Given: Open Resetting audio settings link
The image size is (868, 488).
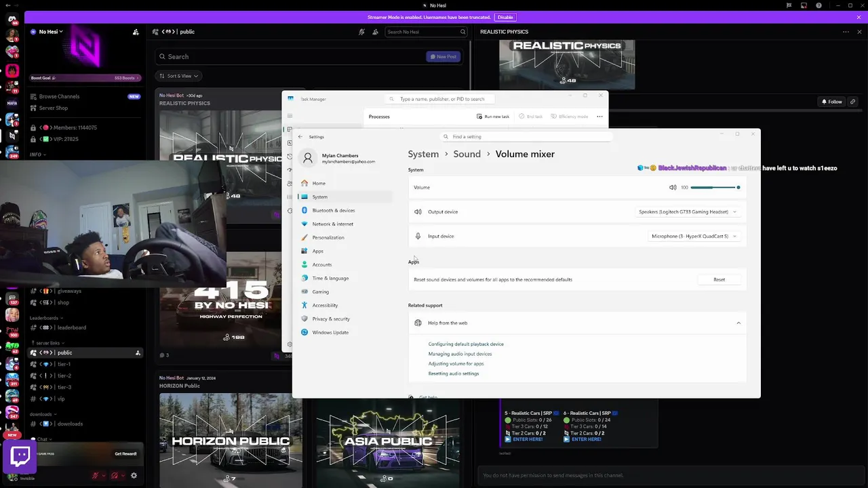Looking at the screenshot, I should (453, 373).
